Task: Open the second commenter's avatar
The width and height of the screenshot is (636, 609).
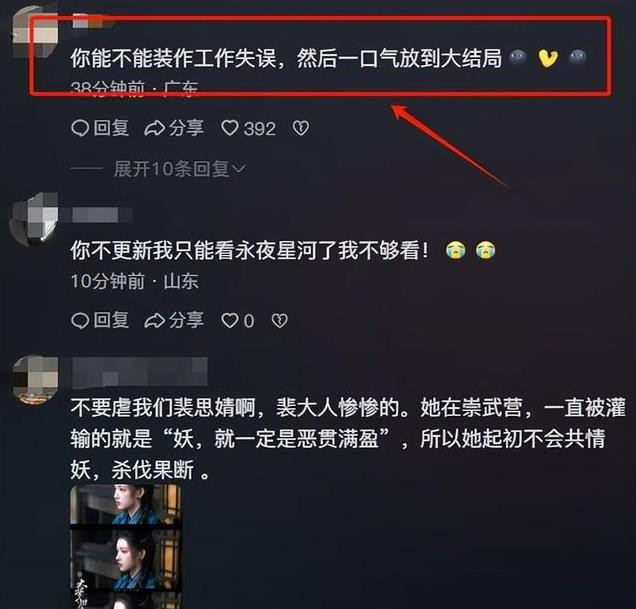Action: [x=35, y=219]
